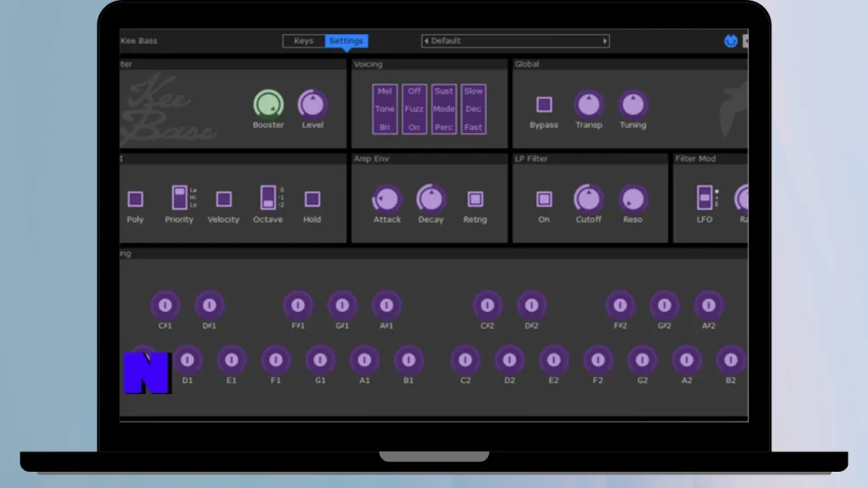The width and height of the screenshot is (868, 488).
Task: Click the E2 tuning knob
Action: pos(554,360)
